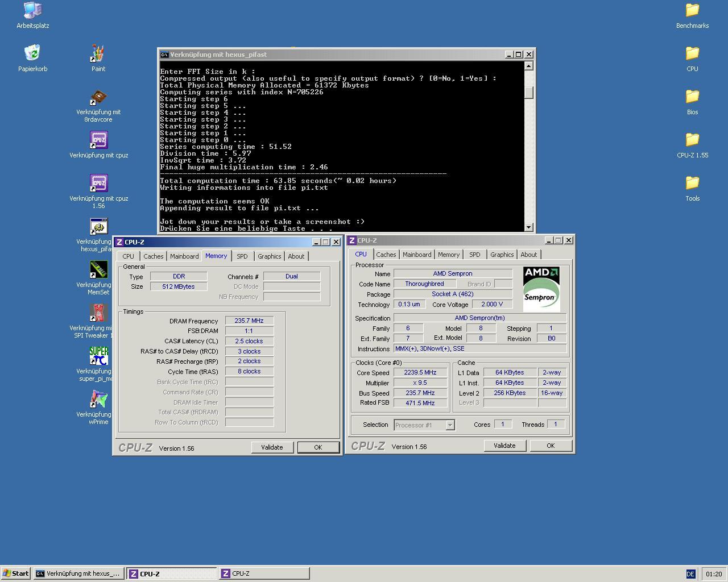This screenshot has width=728, height=582.
Task: Click OK in the right CPU-Z window
Action: point(551,446)
